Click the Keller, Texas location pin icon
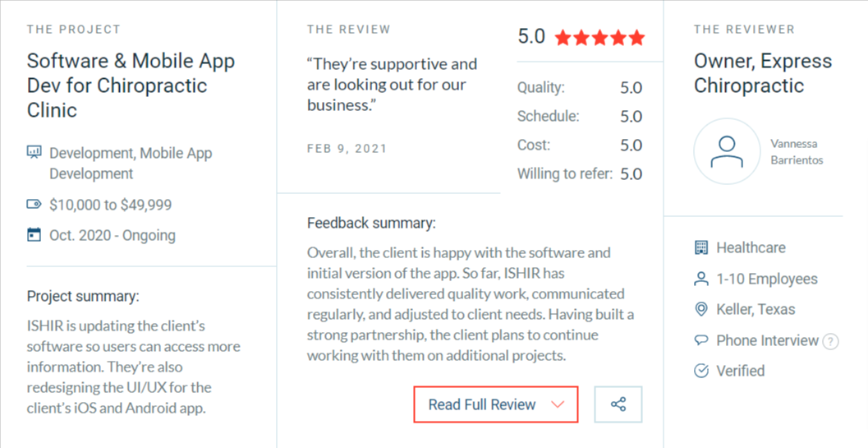This screenshot has width=868, height=448. [701, 310]
